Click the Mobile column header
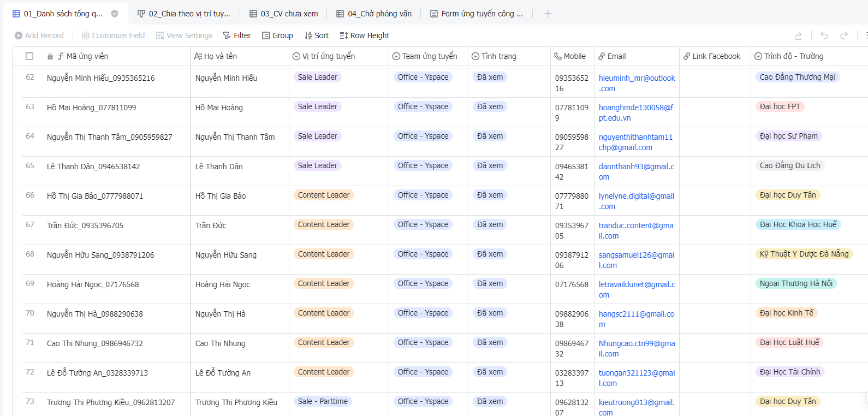Screen dimensions: 868x416 (572, 56)
